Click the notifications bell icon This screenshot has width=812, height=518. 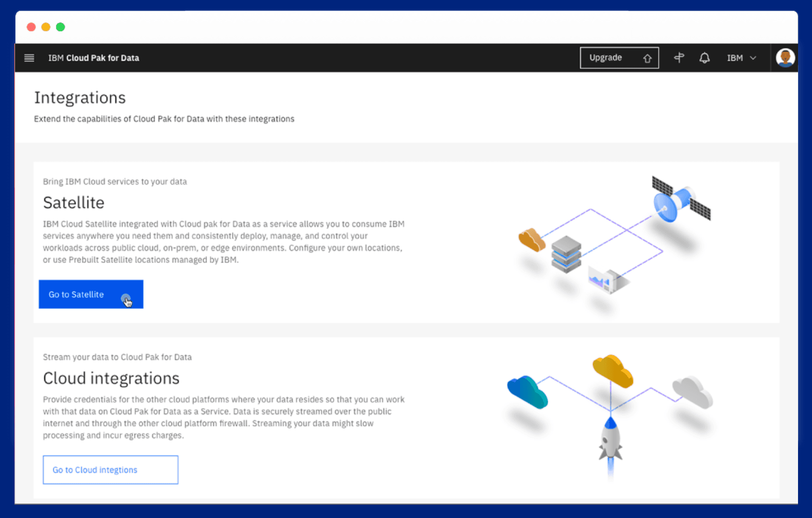pyautogui.click(x=704, y=58)
